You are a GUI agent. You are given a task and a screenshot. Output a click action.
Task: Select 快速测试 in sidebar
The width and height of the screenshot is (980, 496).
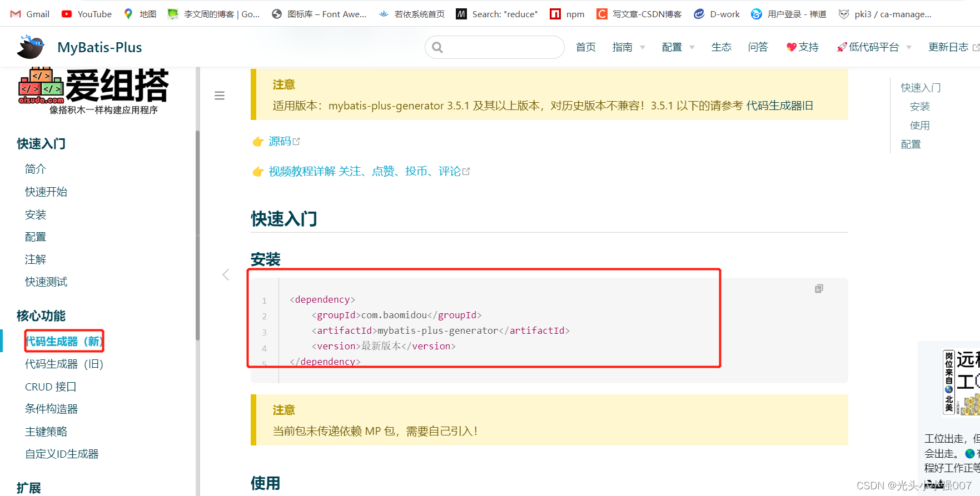(x=46, y=282)
